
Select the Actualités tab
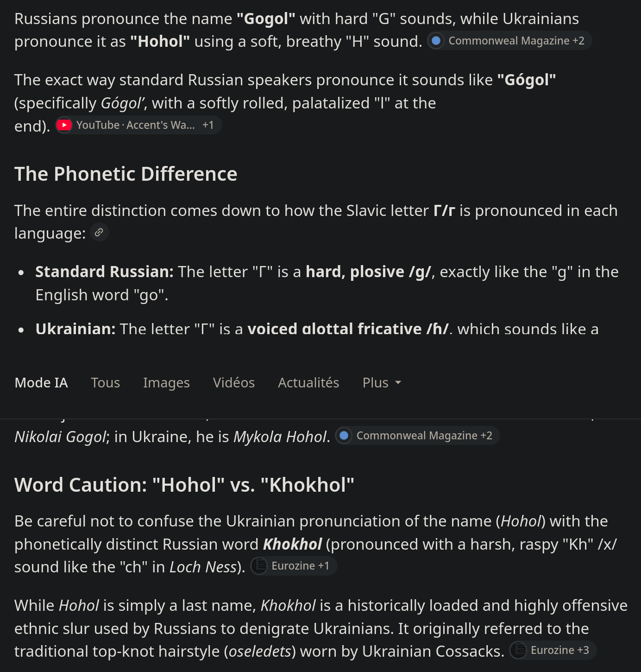pos(308,383)
